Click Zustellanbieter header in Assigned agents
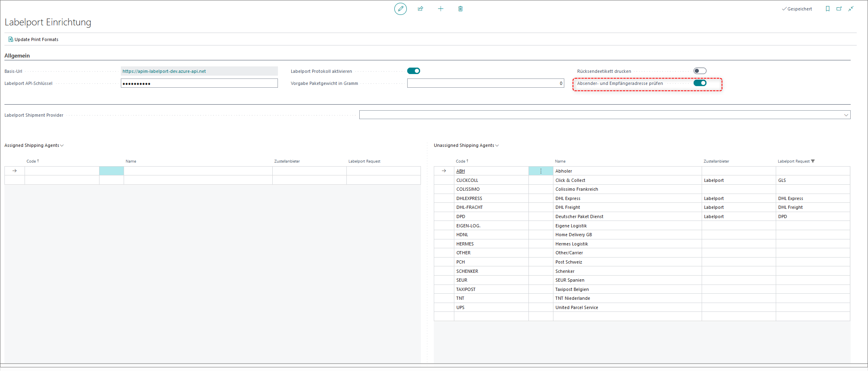Image resolution: width=868 pixels, height=371 pixels. click(x=287, y=161)
